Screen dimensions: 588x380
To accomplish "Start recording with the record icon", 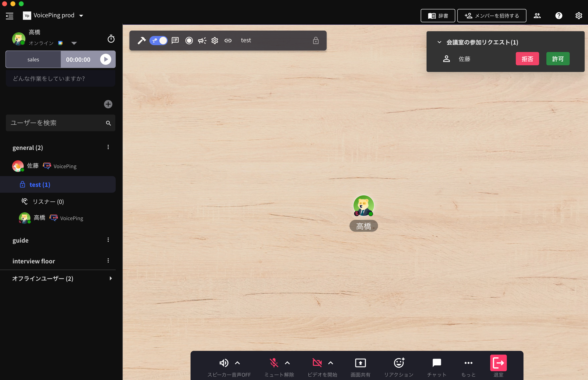I will point(189,40).
